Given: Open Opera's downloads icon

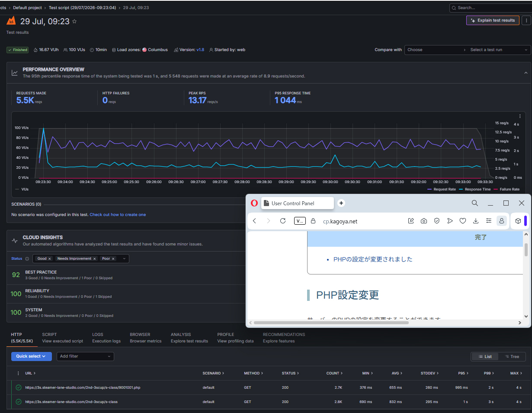Looking at the screenshot, I should [x=476, y=221].
